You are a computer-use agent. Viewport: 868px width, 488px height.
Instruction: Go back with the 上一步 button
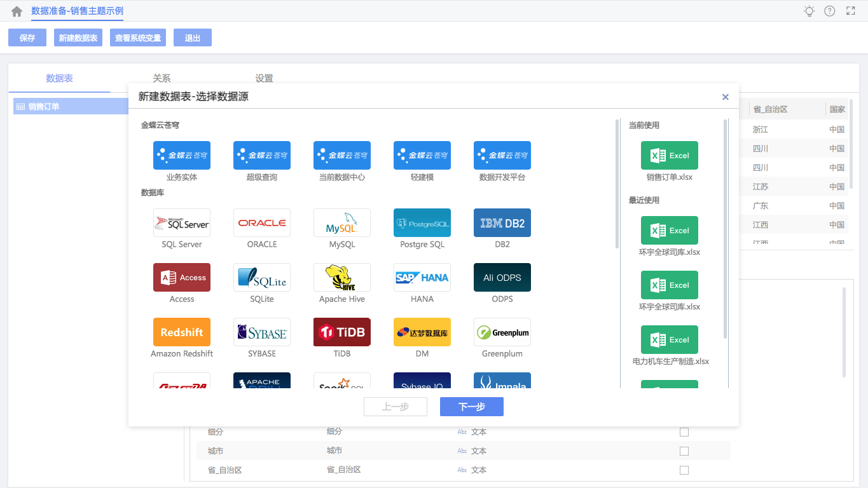pos(396,407)
